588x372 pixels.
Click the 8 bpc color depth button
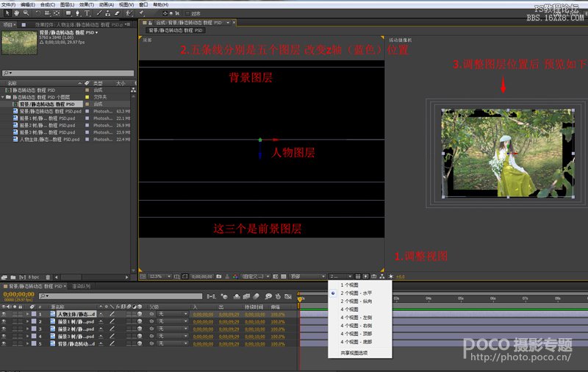point(34,277)
